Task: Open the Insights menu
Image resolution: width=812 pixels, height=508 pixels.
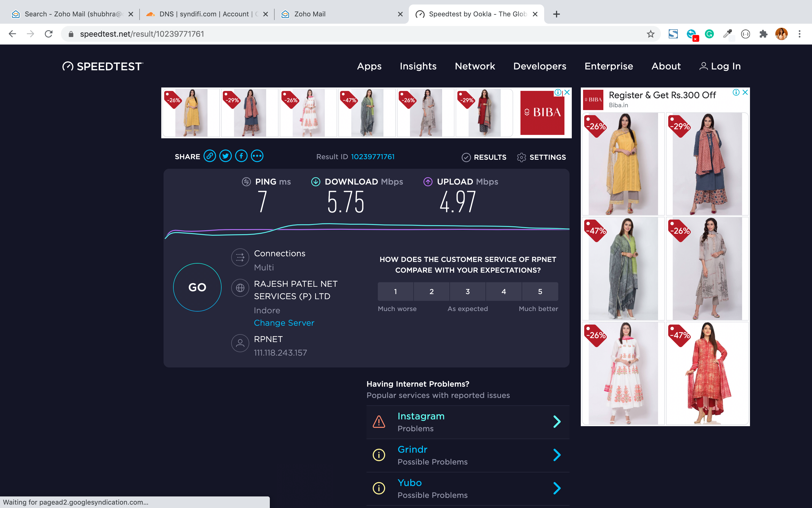Action: tap(418, 67)
